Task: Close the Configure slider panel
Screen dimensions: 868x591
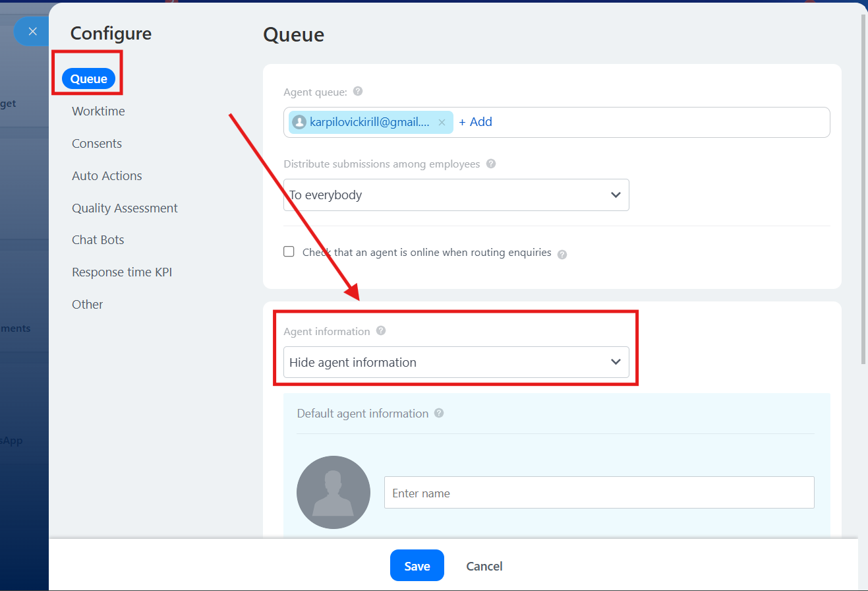Action: 32,32
